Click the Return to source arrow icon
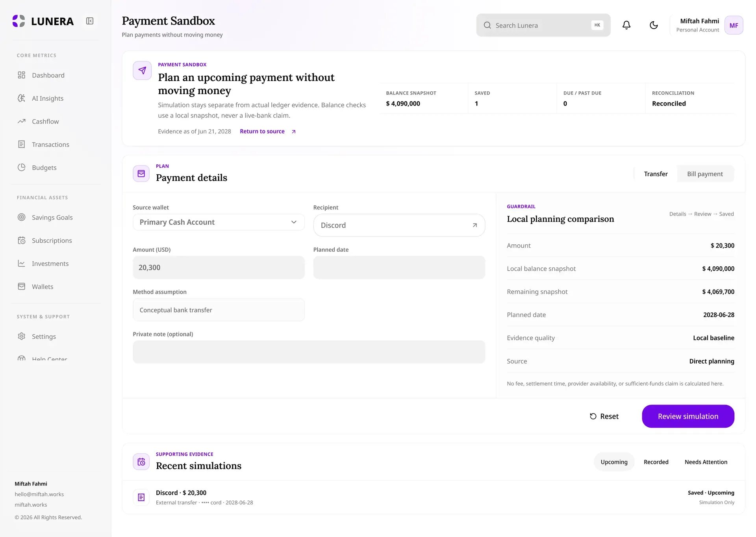The height and width of the screenshot is (537, 756). point(293,132)
